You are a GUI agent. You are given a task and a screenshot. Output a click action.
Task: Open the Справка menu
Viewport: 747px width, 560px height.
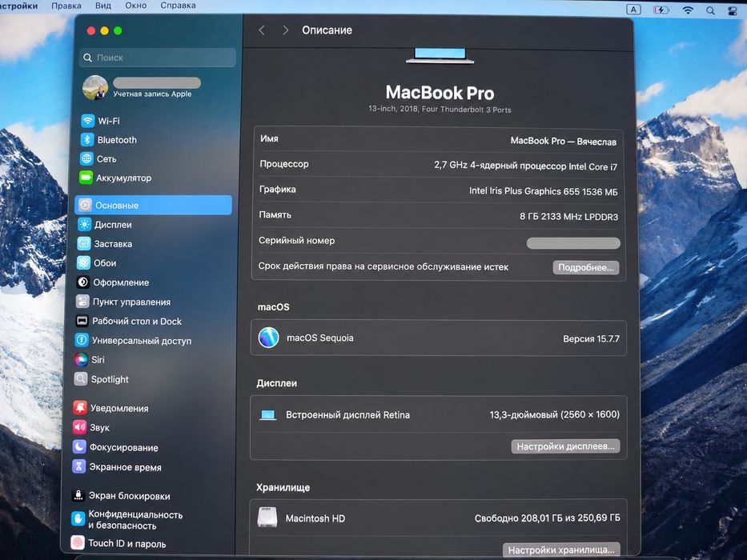click(178, 6)
